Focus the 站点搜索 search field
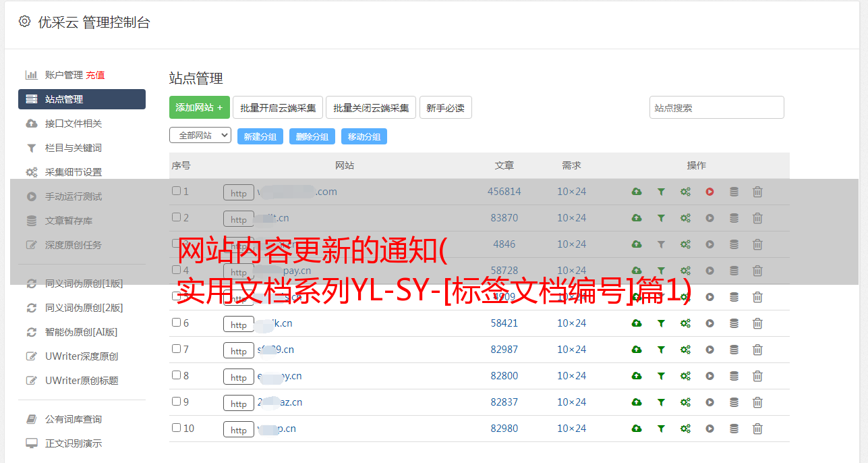The image size is (868, 463). (x=717, y=107)
